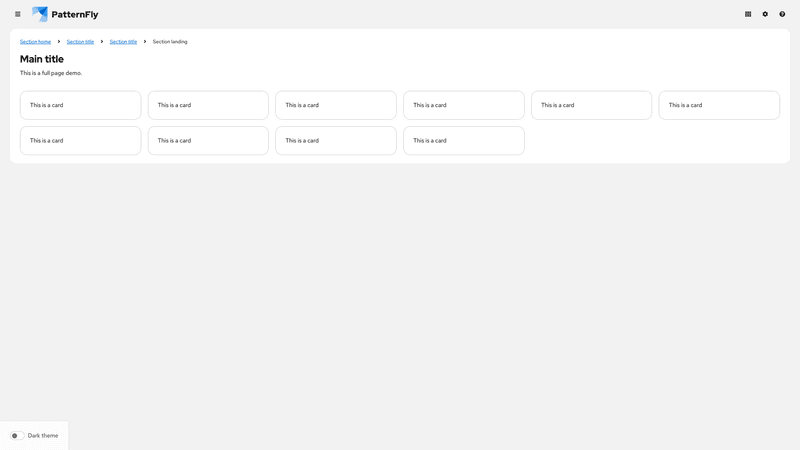Enable the Dark theme switch
The width and height of the screenshot is (800, 450).
17,436
